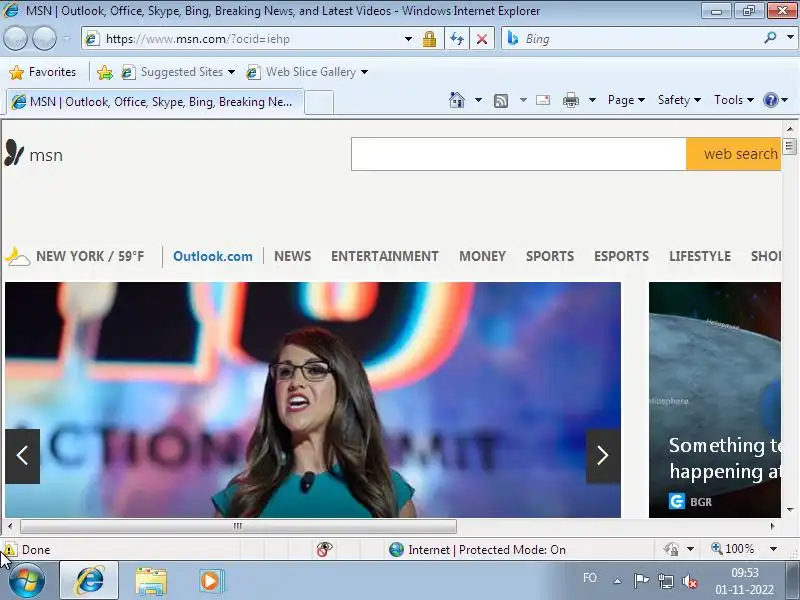Viewport: 800px width, 600px height.
Task: Go to the ENTERTAINMENT section
Action: pos(385,256)
